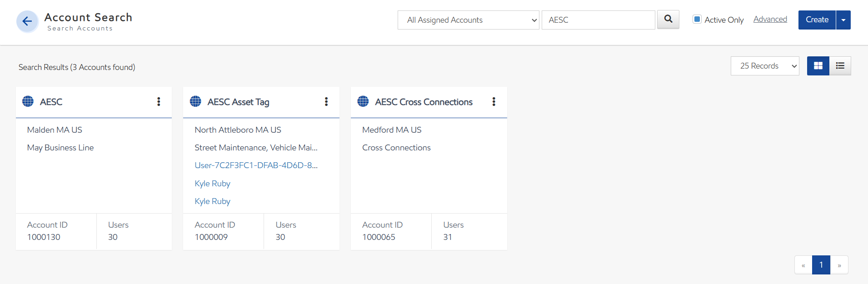Image resolution: width=868 pixels, height=284 pixels.
Task: Toggle the Active Only checkbox
Action: point(697,19)
